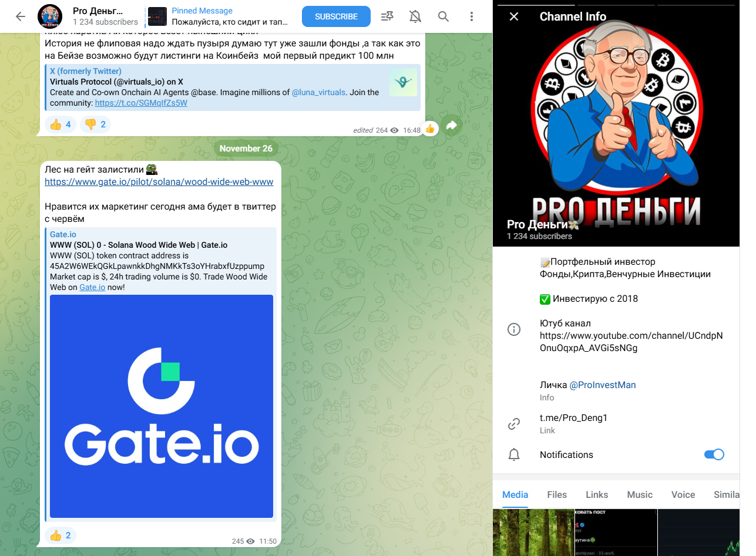Open the forest media thumbnail
This screenshot has height=556, width=756.
pos(533,532)
